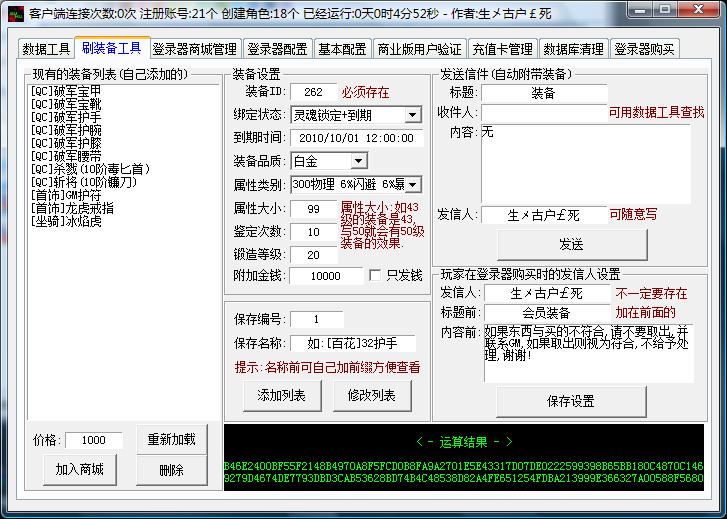Screen dimensions: 727x519
Task: Switch to the 数据工具 tab
Action: (x=46, y=49)
